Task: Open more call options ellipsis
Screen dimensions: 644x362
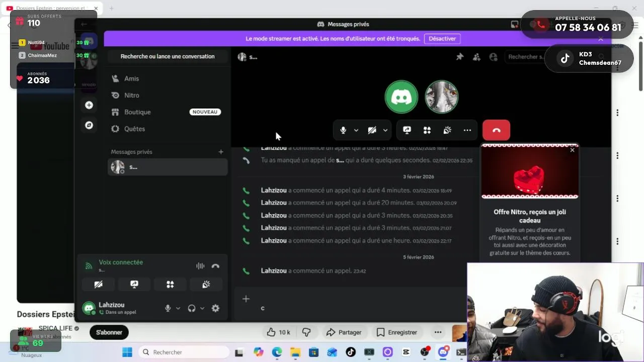Action: click(467, 130)
